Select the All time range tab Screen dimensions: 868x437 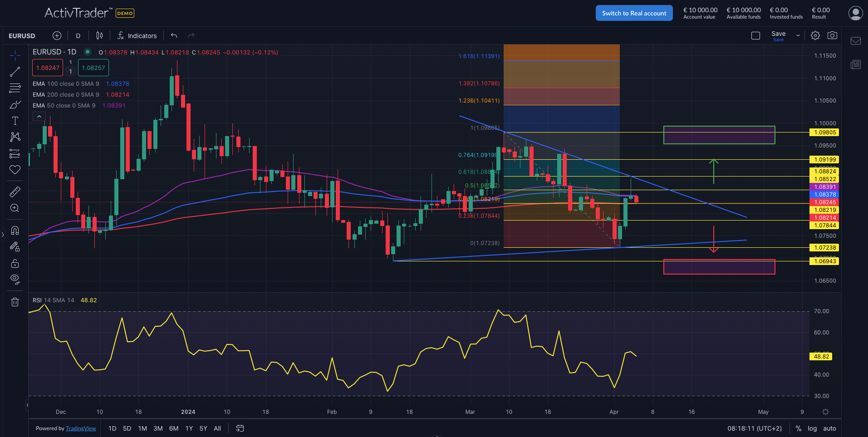217,428
